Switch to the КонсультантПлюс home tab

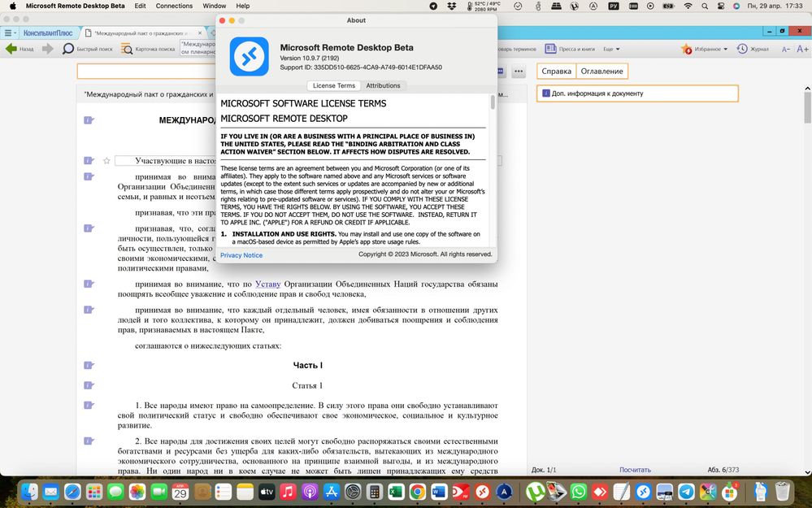tap(48, 33)
